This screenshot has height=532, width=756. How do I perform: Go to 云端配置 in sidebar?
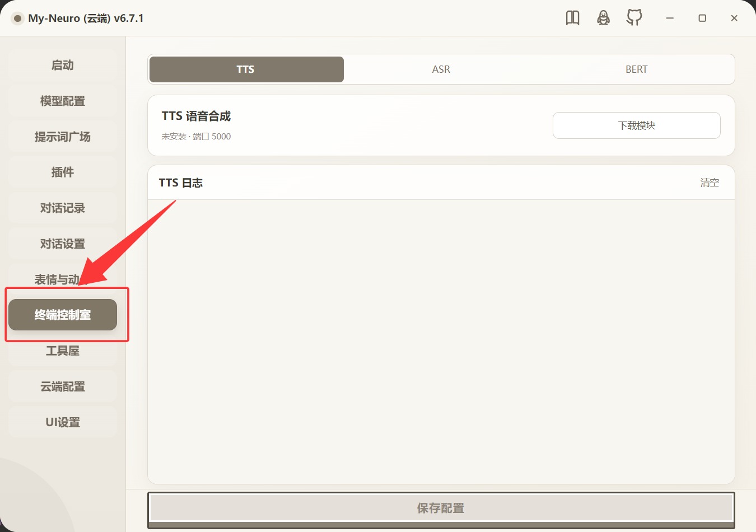(63, 386)
